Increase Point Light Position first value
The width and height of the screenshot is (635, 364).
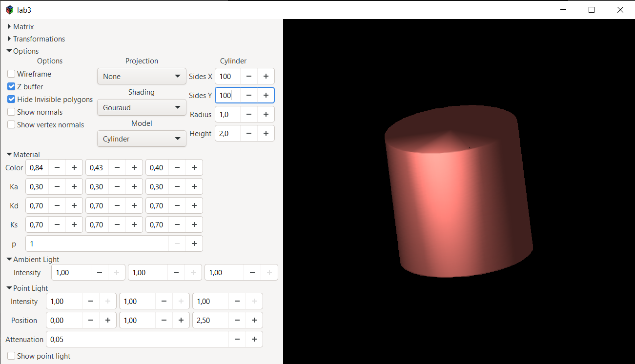pos(108,320)
